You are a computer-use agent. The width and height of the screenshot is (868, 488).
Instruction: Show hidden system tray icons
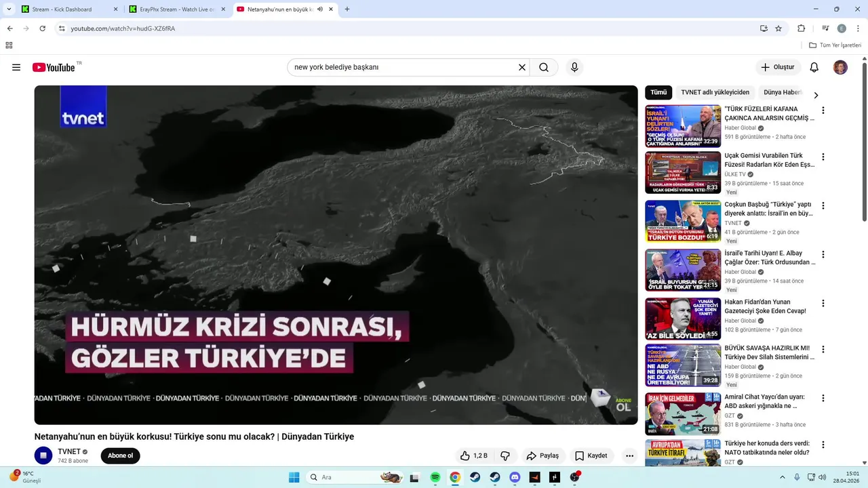coord(782,477)
